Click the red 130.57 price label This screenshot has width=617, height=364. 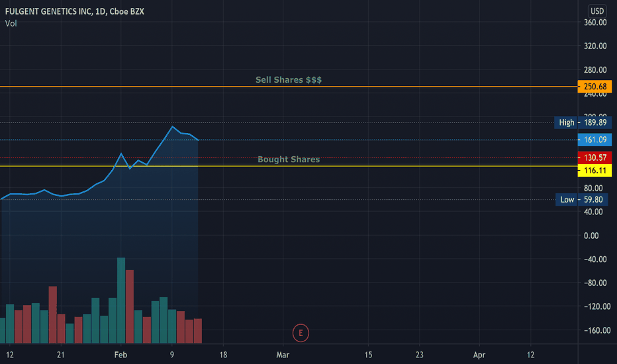click(594, 158)
